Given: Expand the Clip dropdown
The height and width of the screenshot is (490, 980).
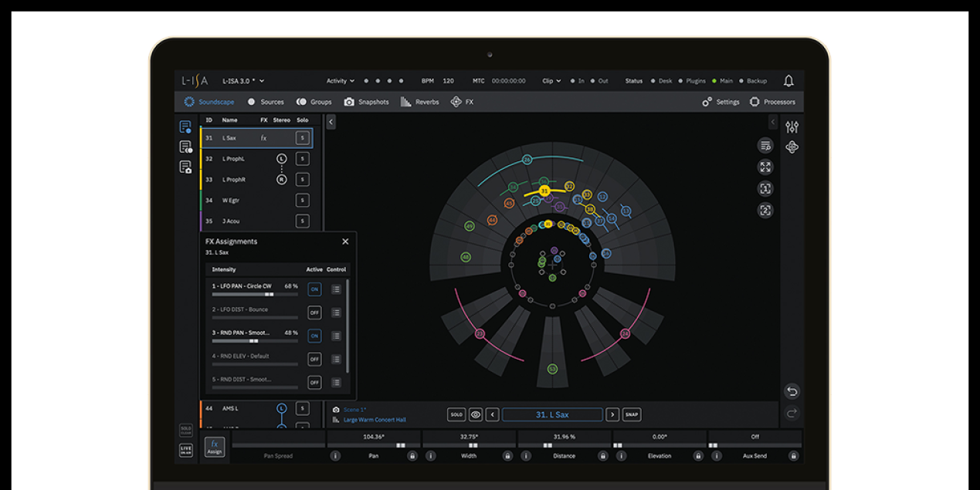Looking at the screenshot, I should coord(551,81).
